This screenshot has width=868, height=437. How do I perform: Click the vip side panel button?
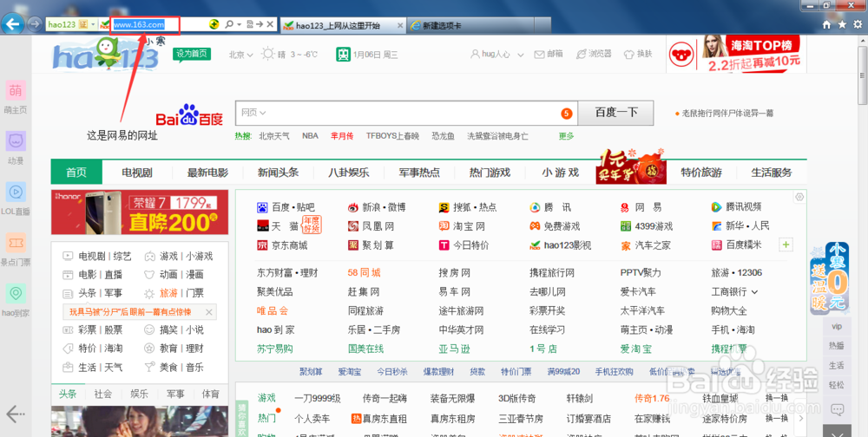click(837, 326)
